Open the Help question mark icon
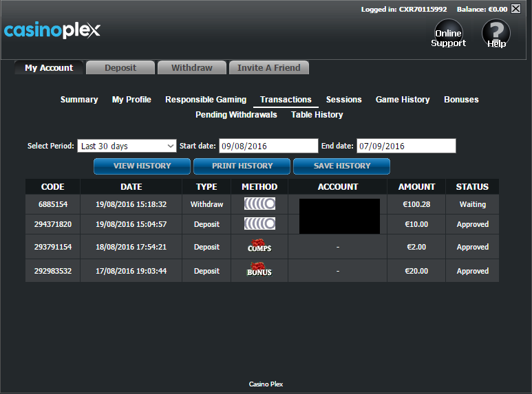 (x=496, y=33)
